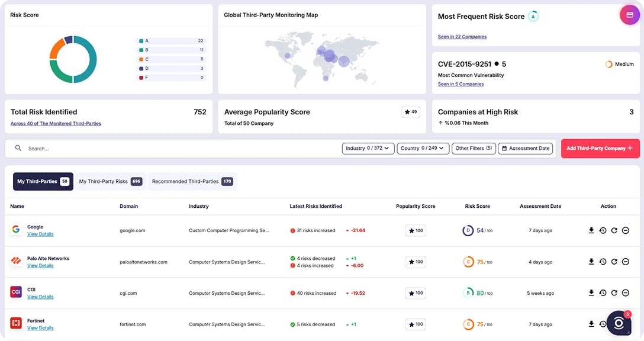The height and width of the screenshot is (341, 644).
Task: Open the Country filter dropdown
Action: point(423,149)
